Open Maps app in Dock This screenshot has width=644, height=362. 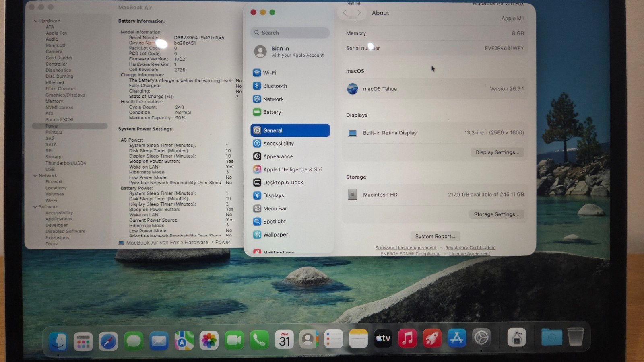click(x=184, y=341)
